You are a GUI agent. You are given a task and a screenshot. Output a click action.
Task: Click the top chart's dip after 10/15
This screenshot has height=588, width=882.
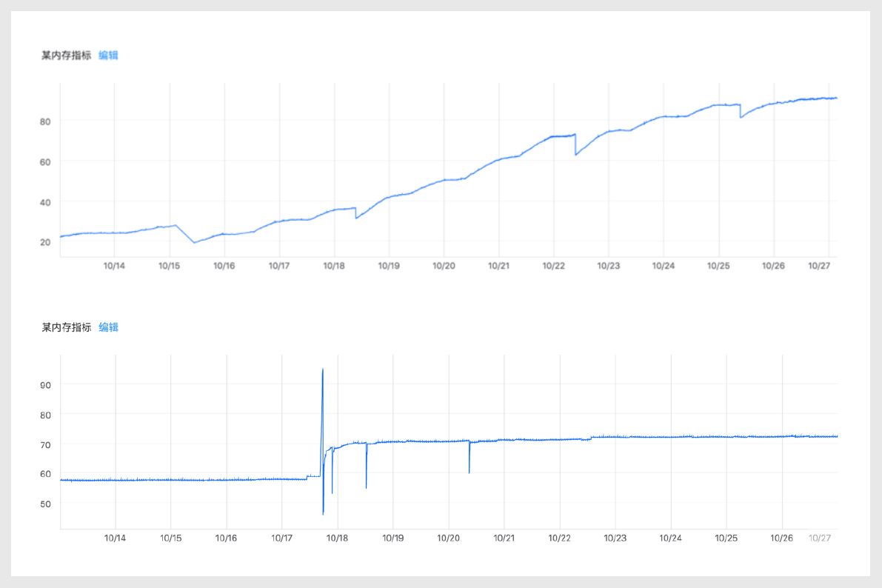pos(194,242)
